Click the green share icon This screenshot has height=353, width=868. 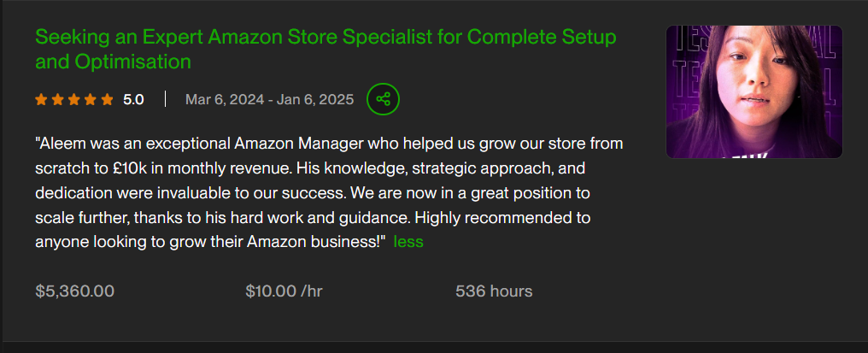(383, 99)
